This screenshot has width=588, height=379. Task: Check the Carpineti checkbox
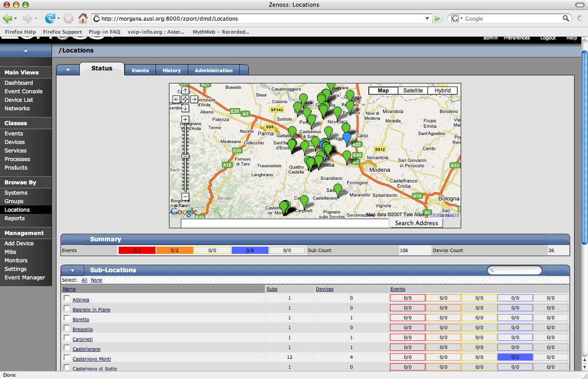pyautogui.click(x=67, y=338)
